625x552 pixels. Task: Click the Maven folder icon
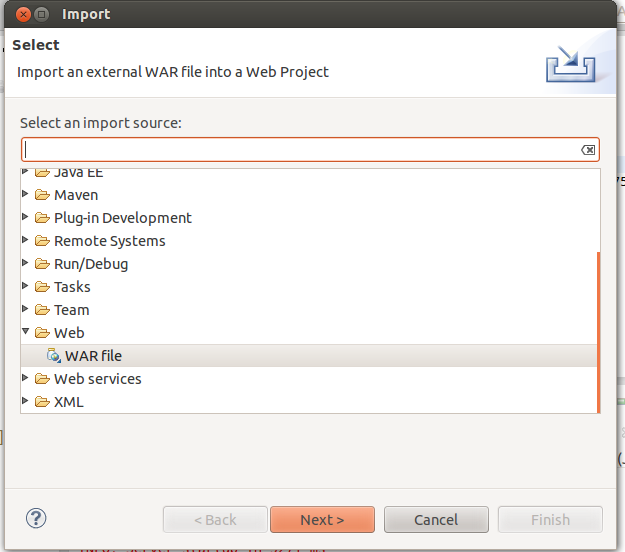coord(42,195)
